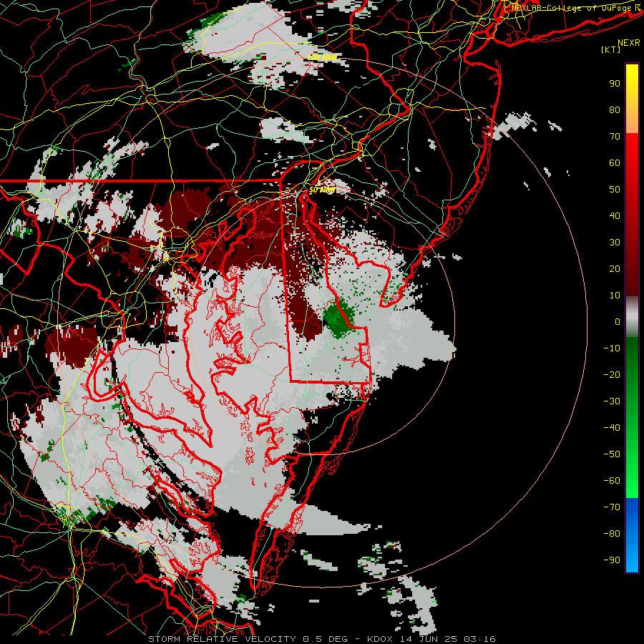Select the 20 value on the velocity scale
Image resolution: width=644 pixels, height=644 pixels.
pos(615,268)
